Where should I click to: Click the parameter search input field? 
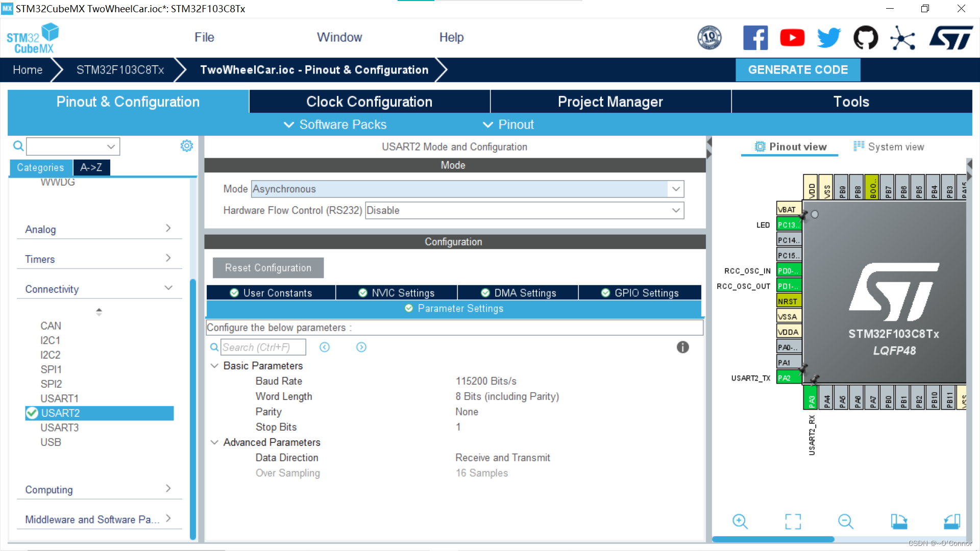[x=263, y=347]
